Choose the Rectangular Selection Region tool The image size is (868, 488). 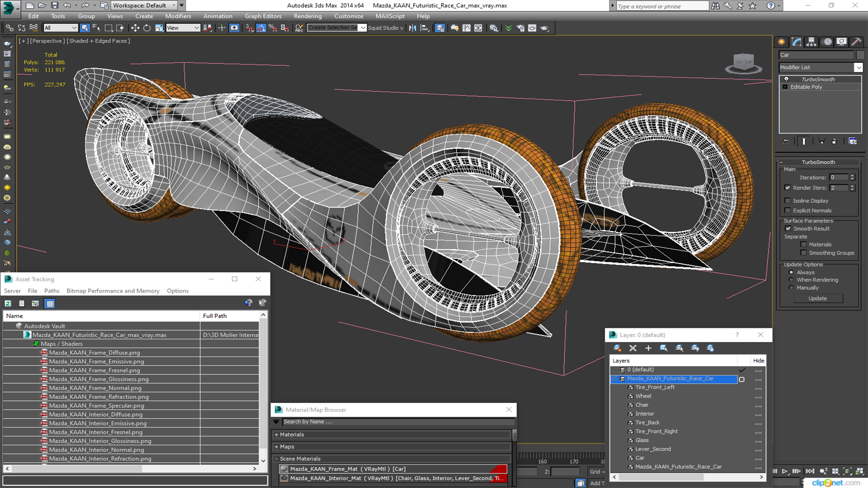click(x=108, y=28)
